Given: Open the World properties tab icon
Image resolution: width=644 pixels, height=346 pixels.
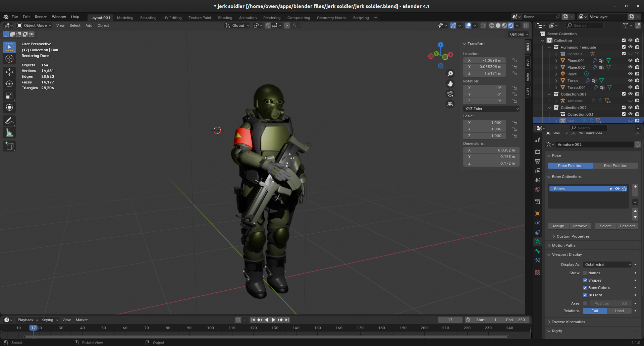Looking at the screenshot, I should pos(538,189).
